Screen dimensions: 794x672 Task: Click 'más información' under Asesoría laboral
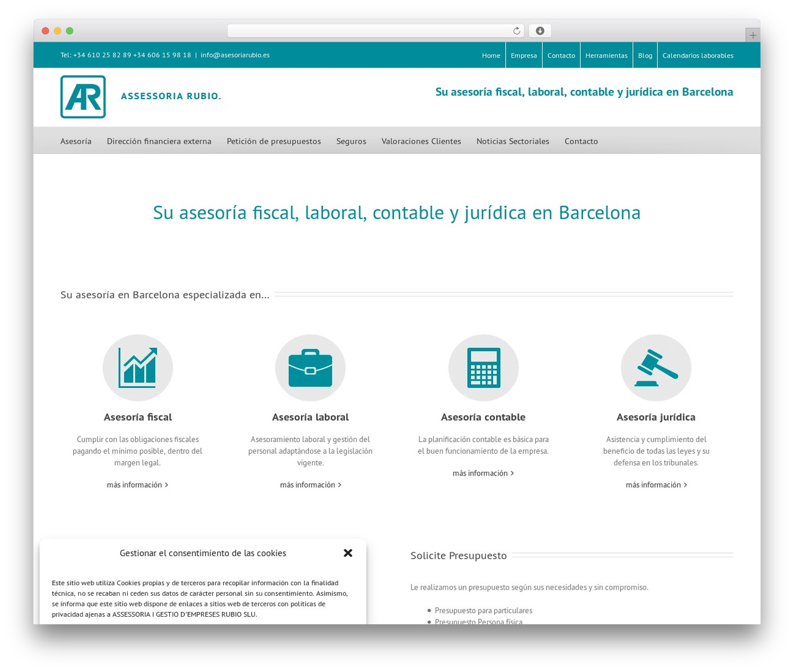click(310, 485)
